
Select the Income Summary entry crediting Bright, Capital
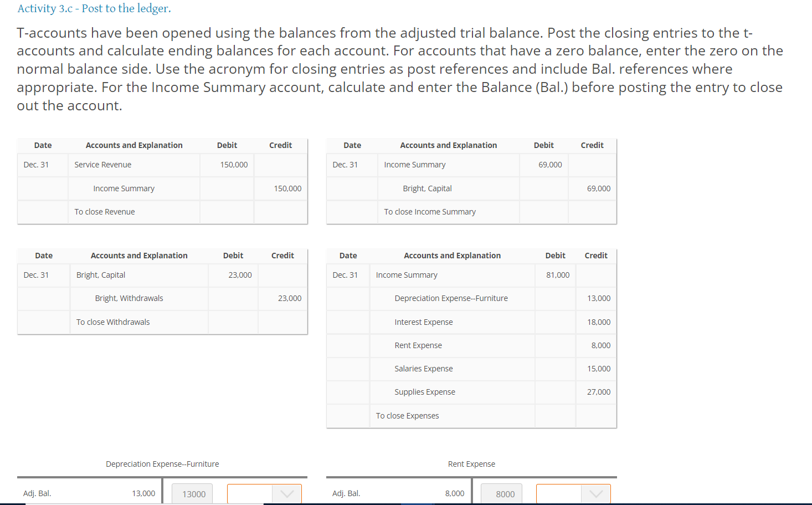point(414,165)
